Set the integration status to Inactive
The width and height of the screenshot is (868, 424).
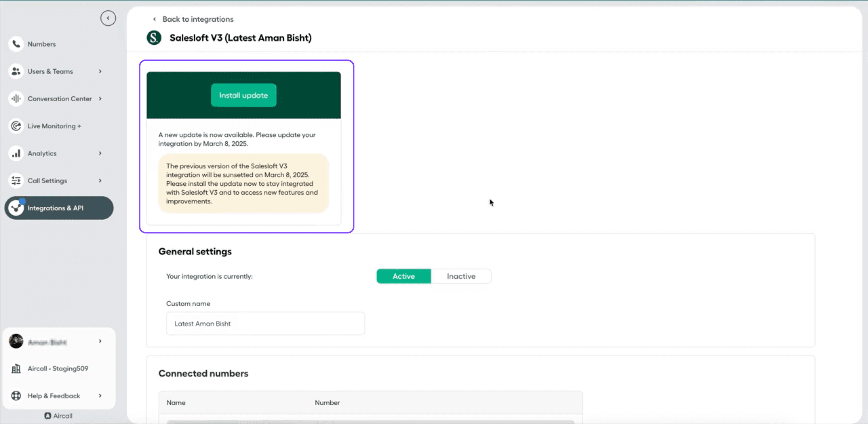click(x=461, y=276)
